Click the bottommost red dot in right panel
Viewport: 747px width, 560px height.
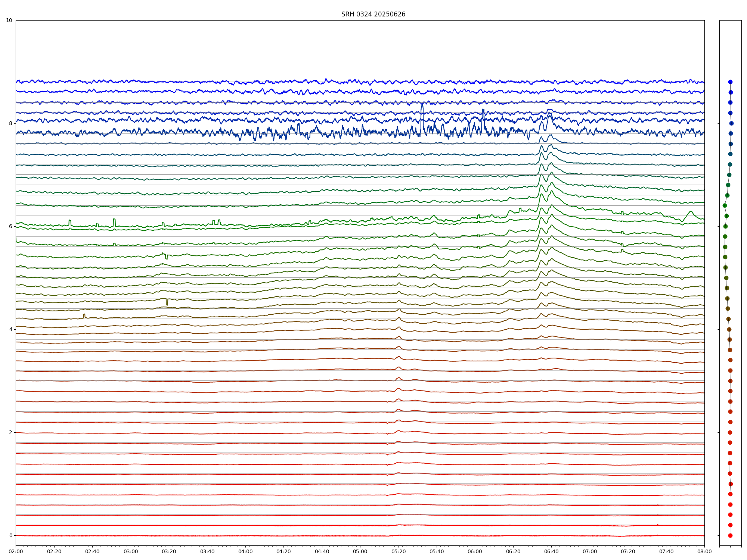730,535
